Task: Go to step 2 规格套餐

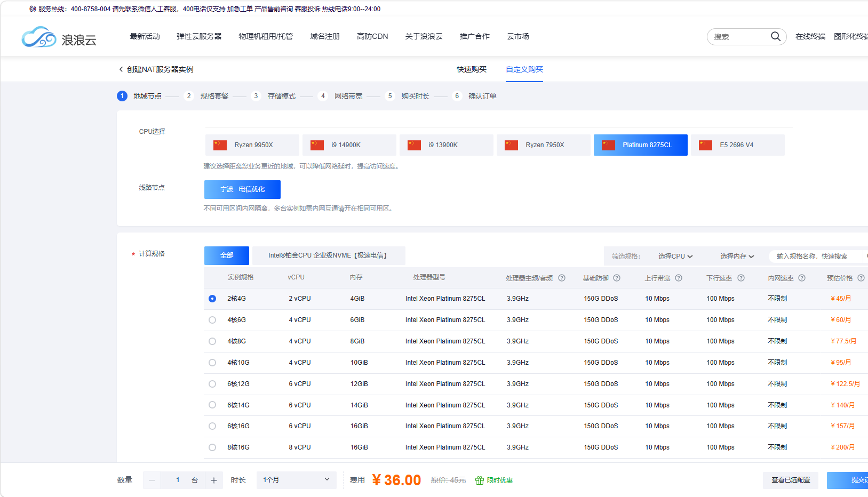Action: point(207,96)
